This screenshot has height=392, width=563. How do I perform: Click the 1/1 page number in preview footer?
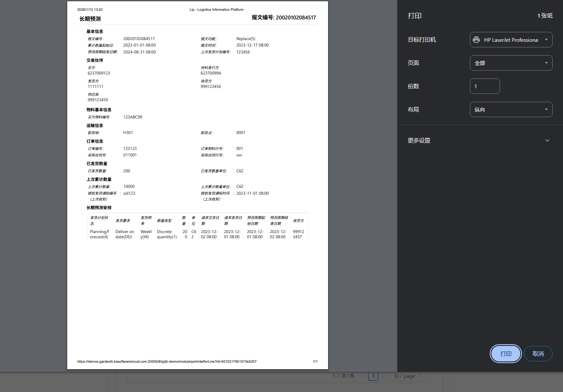315,361
